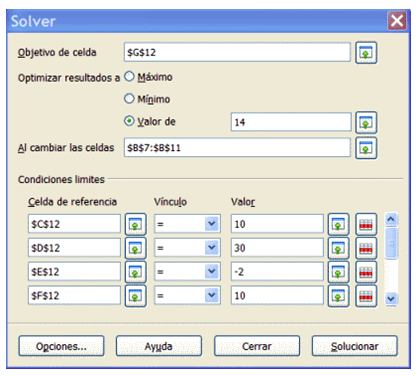Click cell picker icon beside value 30

click(x=338, y=248)
